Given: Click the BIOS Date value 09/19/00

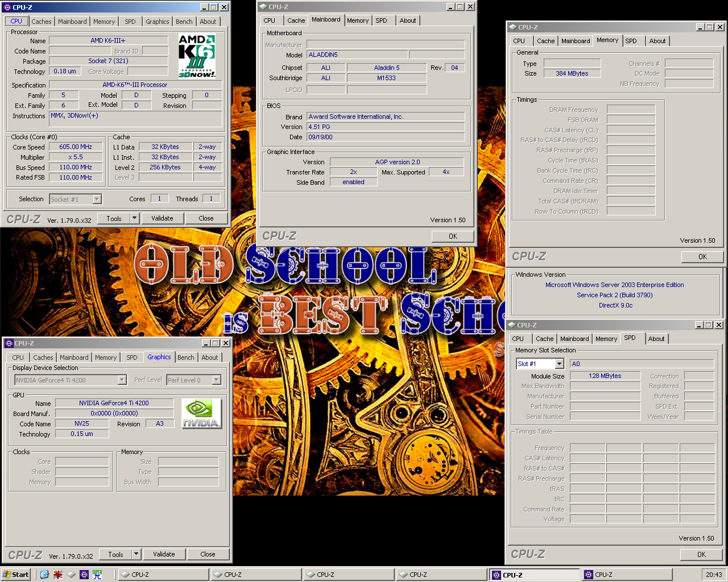Looking at the screenshot, I should point(386,137).
